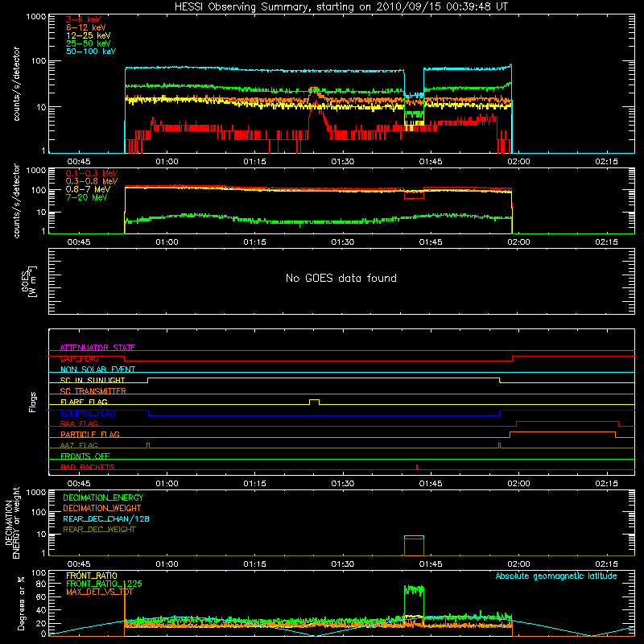Select the yellow SC_IN_SUNLIGHT flag label
The image size is (644, 644).
(93, 380)
